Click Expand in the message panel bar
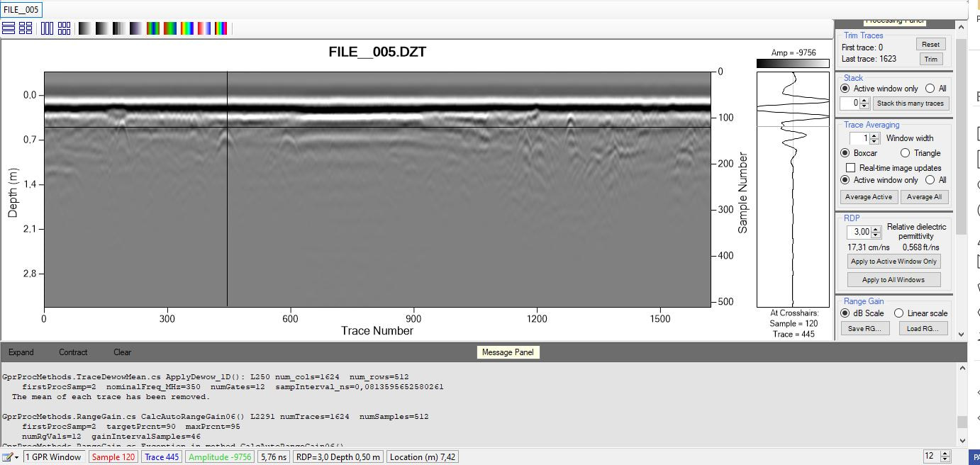The height and width of the screenshot is (465, 980). pos(21,352)
